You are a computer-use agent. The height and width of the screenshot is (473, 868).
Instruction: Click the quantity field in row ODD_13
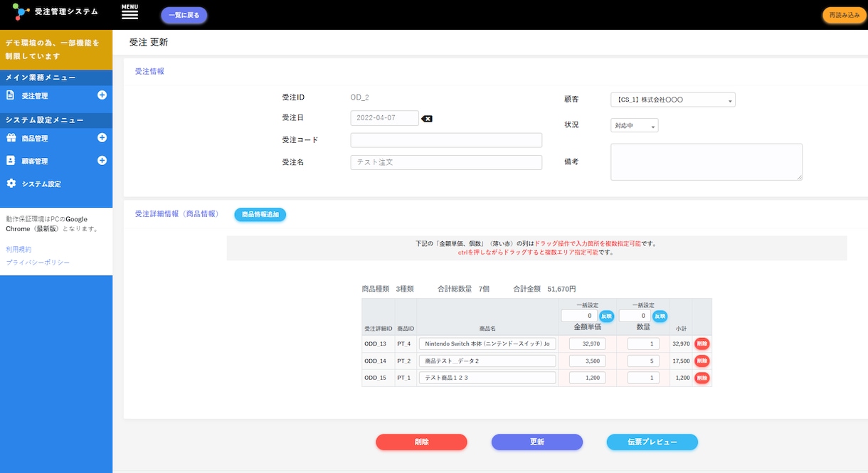click(x=643, y=344)
